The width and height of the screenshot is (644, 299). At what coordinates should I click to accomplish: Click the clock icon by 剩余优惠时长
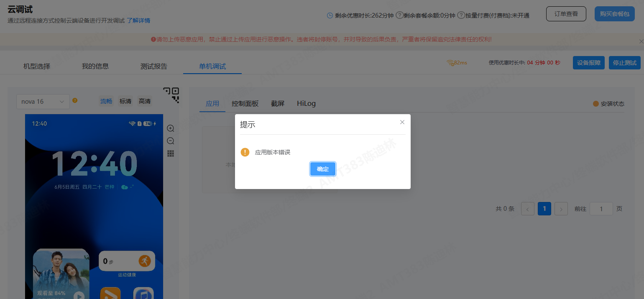coord(330,15)
